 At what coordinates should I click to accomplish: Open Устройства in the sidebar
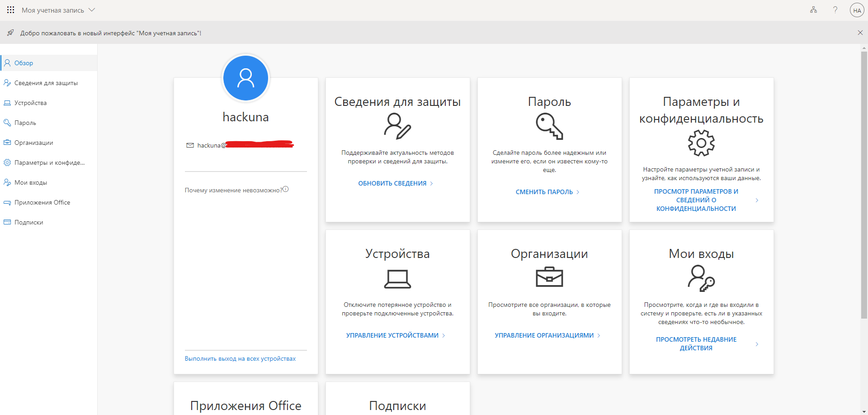(49, 103)
